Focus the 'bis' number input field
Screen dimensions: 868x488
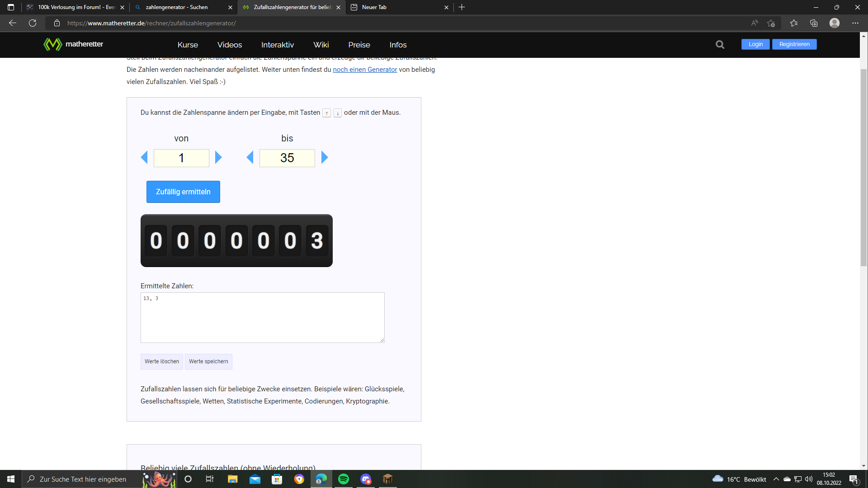point(287,158)
